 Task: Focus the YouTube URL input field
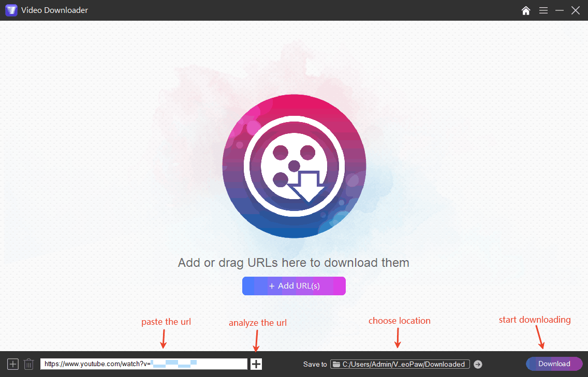143,364
